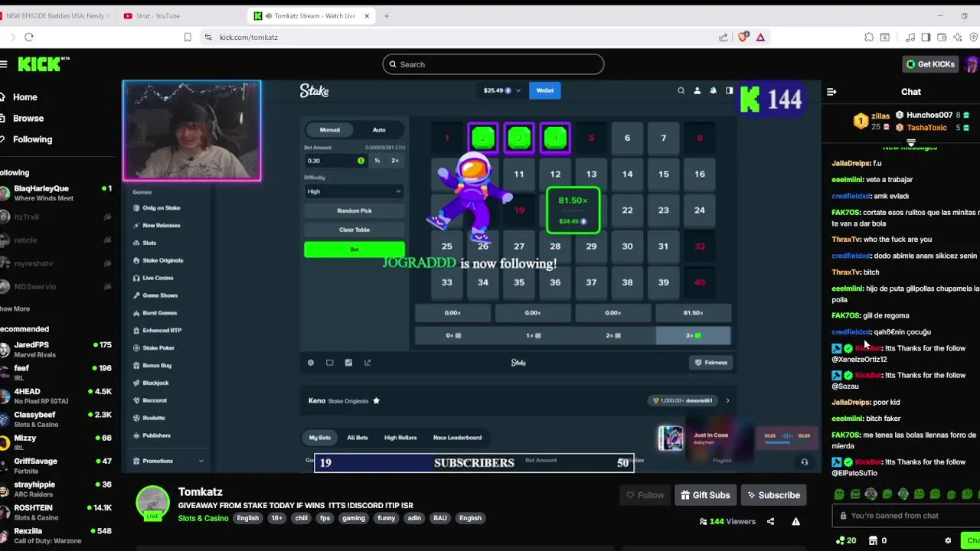Open your profile avatar at top right

972,64
